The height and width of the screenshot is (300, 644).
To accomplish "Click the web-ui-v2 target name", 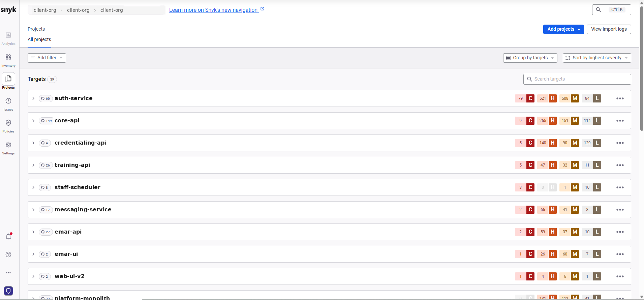I will tap(69, 276).
